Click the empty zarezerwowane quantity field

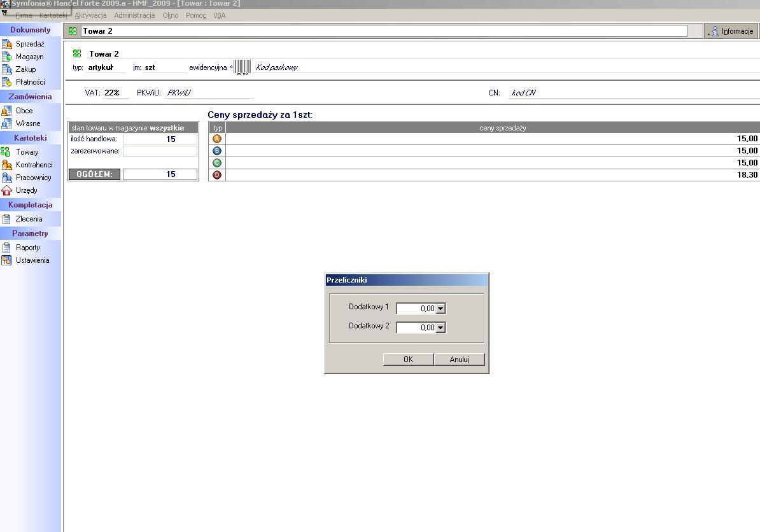160,151
